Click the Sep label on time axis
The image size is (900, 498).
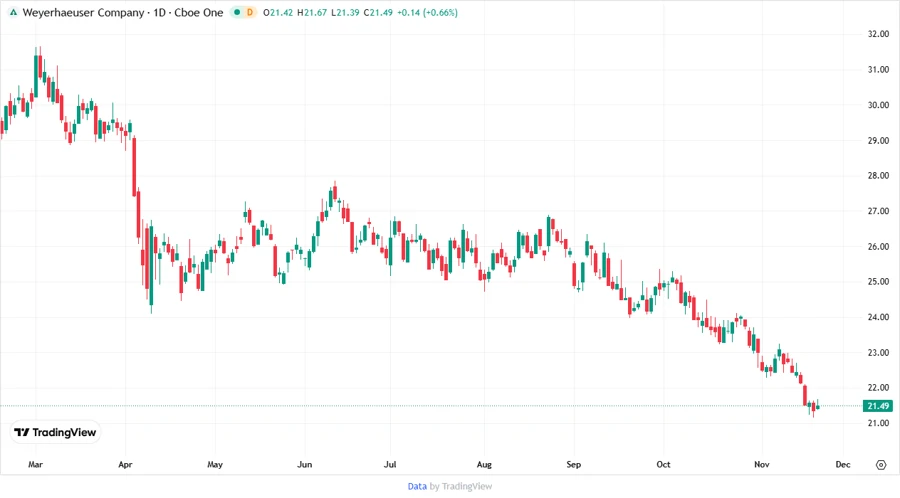pyautogui.click(x=574, y=464)
